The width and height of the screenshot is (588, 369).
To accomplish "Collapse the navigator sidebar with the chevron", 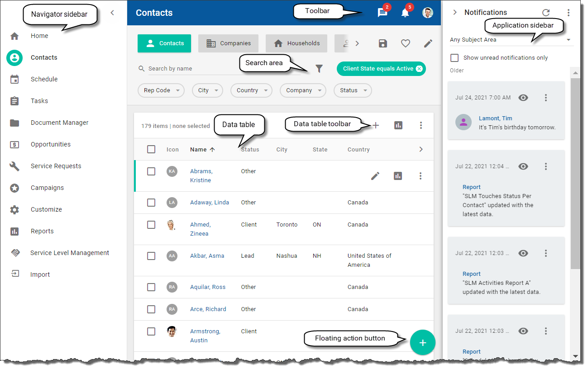I will (x=112, y=13).
